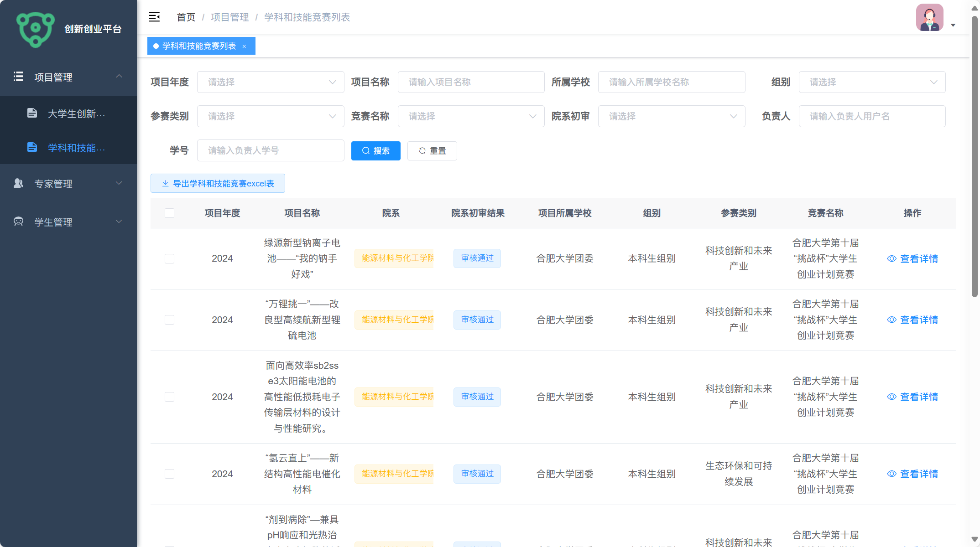Click the 专家管理 person icon in the sidebar
The width and height of the screenshot is (980, 547).
pyautogui.click(x=18, y=183)
